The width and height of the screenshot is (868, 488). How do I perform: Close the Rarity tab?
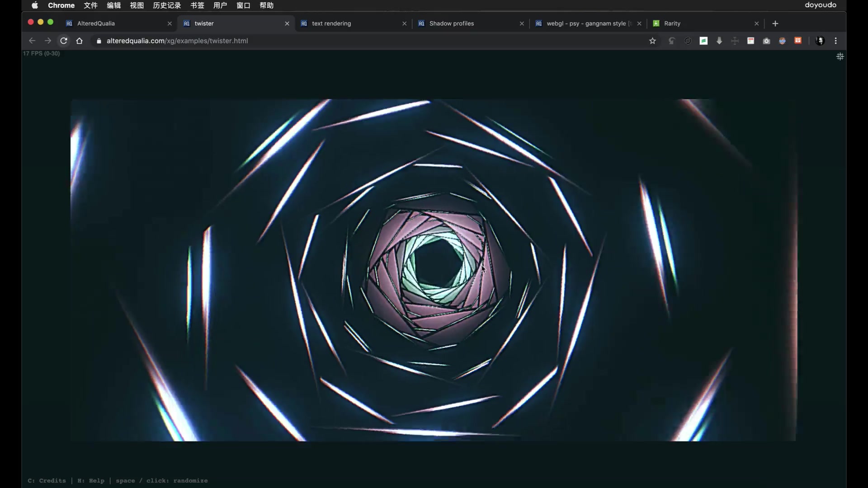756,23
